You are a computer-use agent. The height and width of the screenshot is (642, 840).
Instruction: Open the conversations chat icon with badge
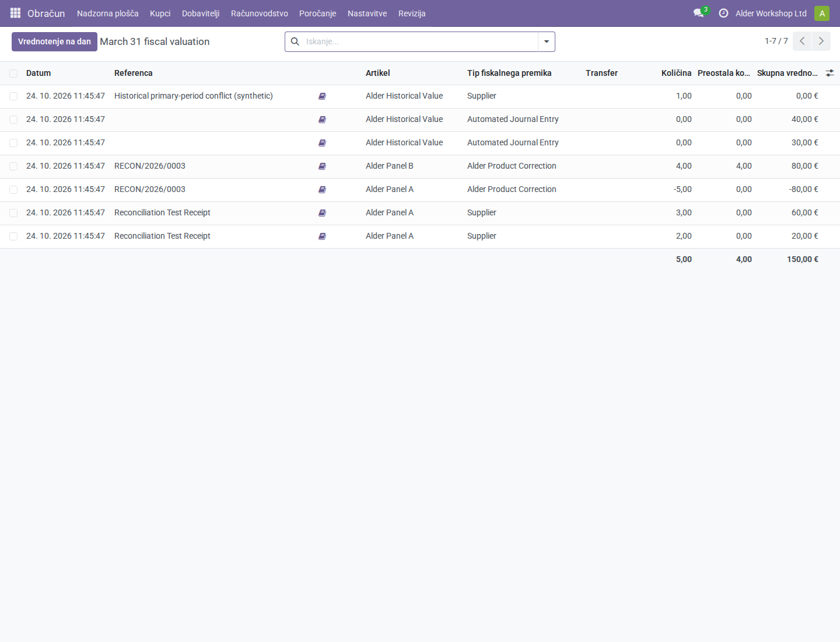click(699, 13)
